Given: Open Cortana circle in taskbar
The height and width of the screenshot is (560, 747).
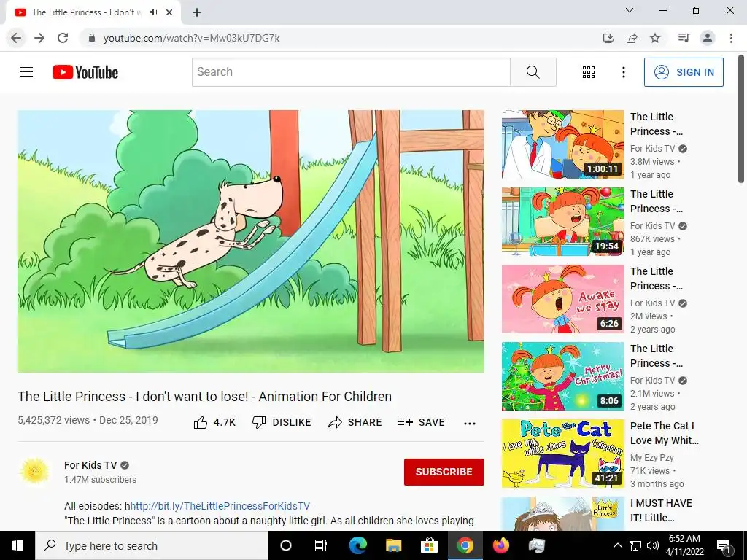Looking at the screenshot, I should tap(286, 545).
